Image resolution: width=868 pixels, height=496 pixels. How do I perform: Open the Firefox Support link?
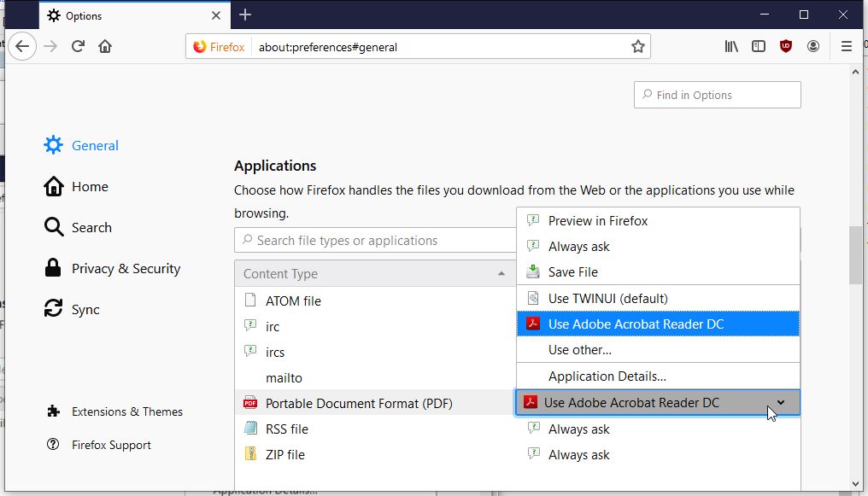(x=99, y=445)
